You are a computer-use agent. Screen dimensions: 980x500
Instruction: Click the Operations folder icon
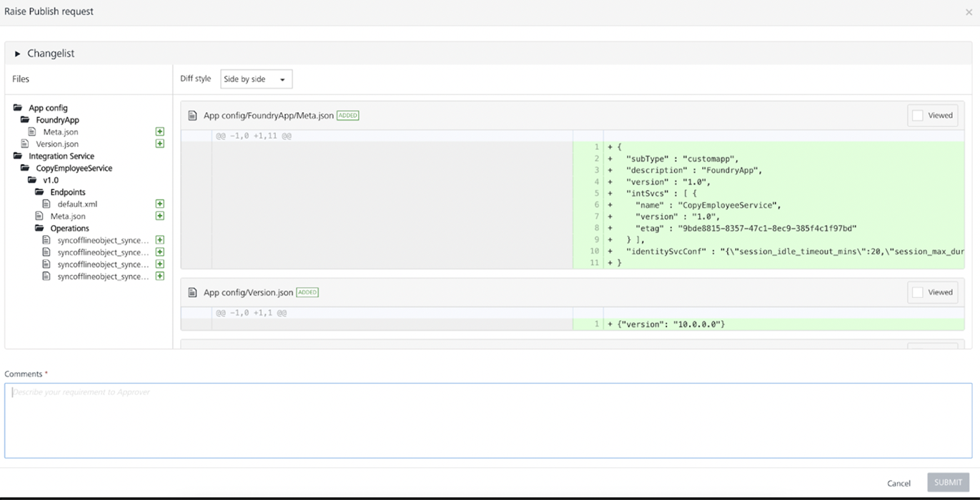[39, 229]
